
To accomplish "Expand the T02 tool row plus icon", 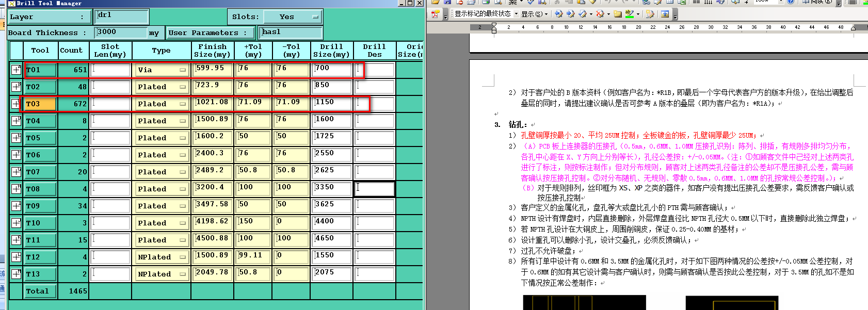I will pyautogui.click(x=16, y=87).
